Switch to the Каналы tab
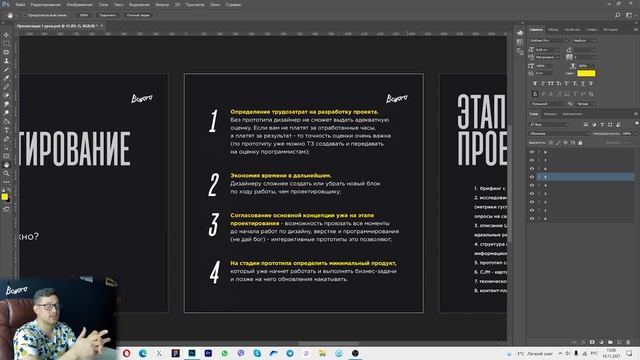The height and width of the screenshot is (360, 640). (x=550, y=114)
